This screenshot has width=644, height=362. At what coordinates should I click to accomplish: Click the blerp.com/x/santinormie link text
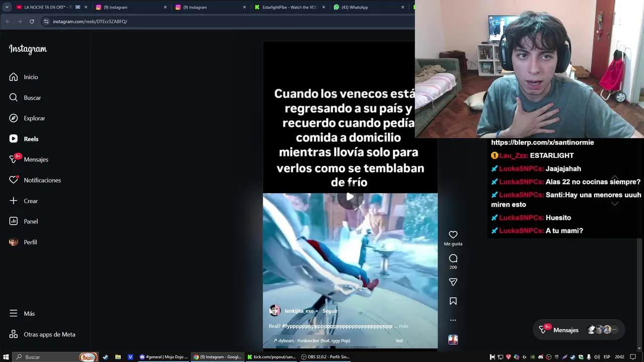[542, 142]
